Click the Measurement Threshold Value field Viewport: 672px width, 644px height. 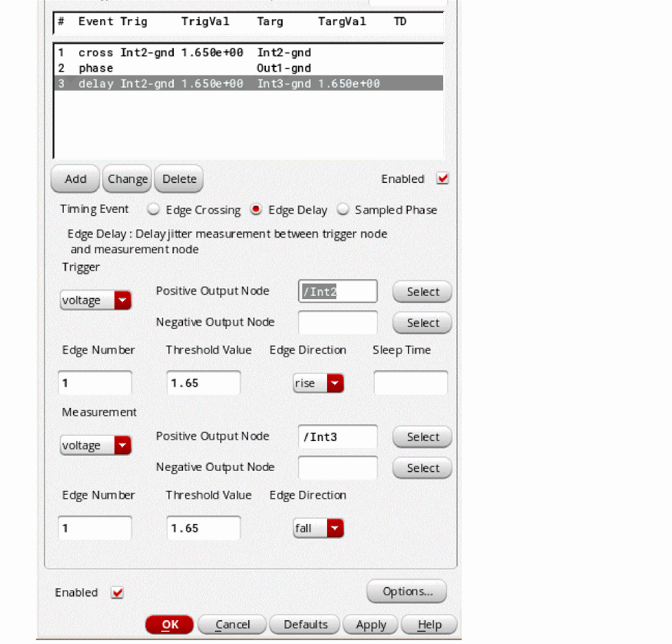[204, 528]
